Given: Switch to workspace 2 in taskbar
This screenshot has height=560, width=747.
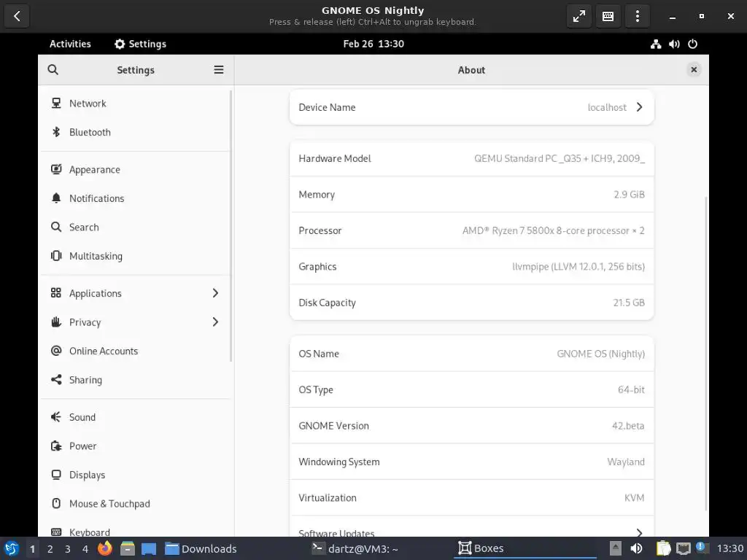Looking at the screenshot, I should (x=50, y=549).
